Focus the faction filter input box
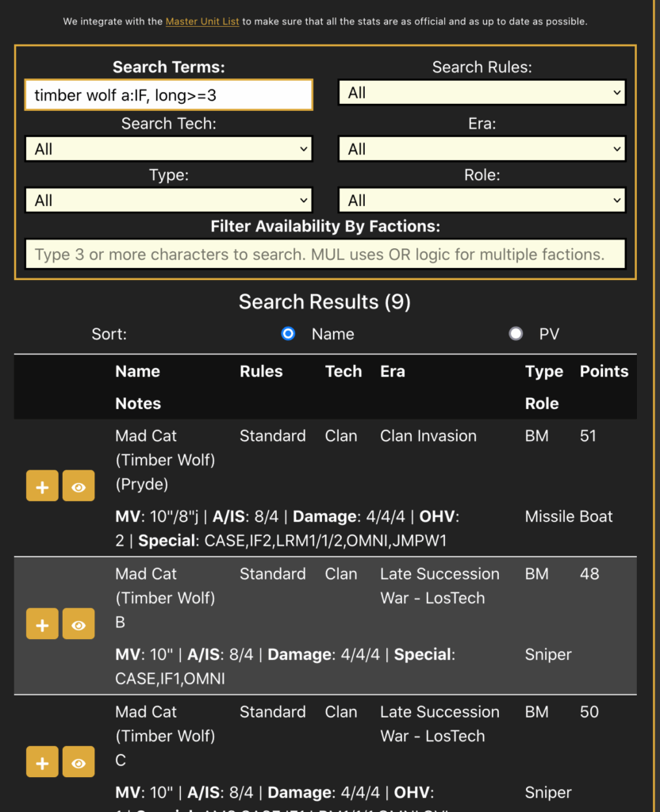 pyautogui.click(x=325, y=254)
